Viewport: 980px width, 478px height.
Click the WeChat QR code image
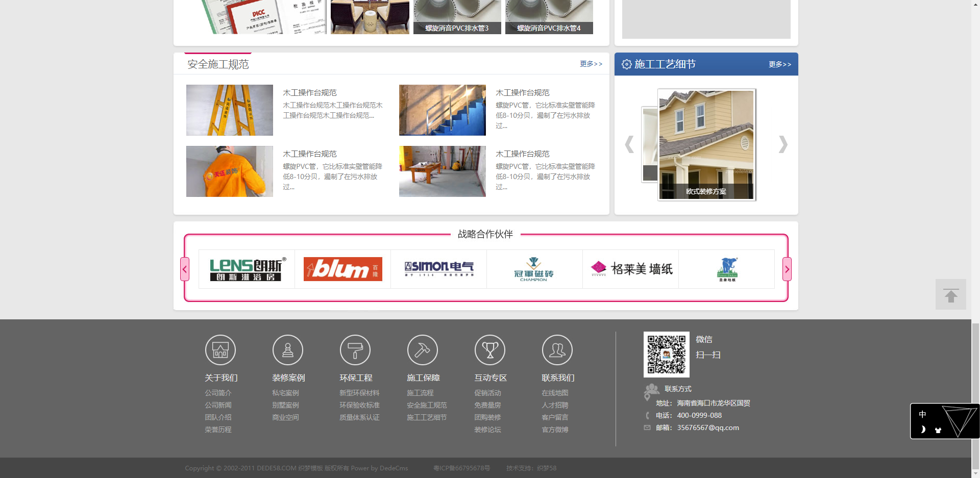point(666,355)
